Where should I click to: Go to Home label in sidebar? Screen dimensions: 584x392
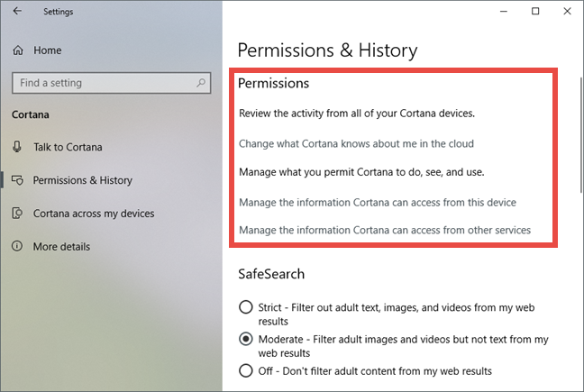[x=48, y=50]
